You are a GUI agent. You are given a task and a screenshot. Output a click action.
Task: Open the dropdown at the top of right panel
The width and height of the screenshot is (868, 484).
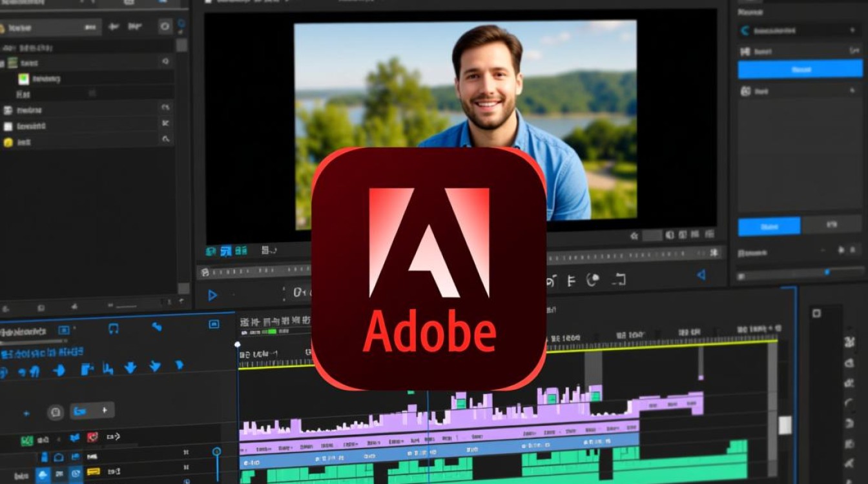(x=800, y=30)
